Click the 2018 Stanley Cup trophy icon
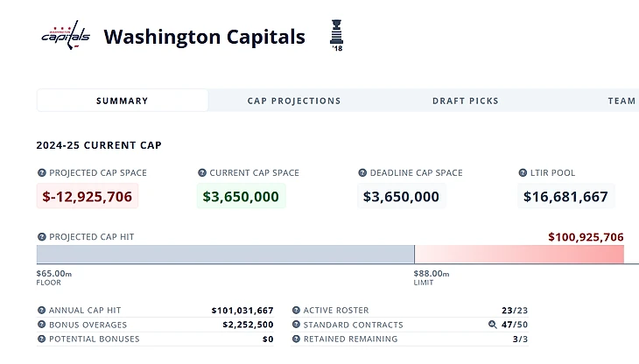This screenshot has height=364, width=639. (x=337, y=35)
